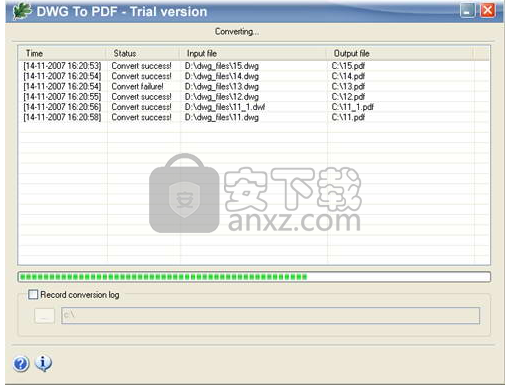Viewport: 514px width, 390px height.
Task: Click the Convert success! status for 11.dwg
Action: (x=141, y=117)
